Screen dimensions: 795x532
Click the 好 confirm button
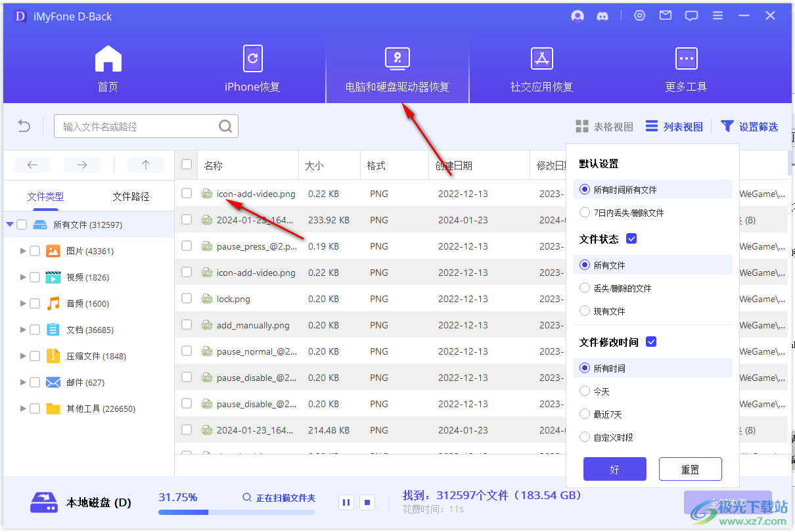pos(614,470)
